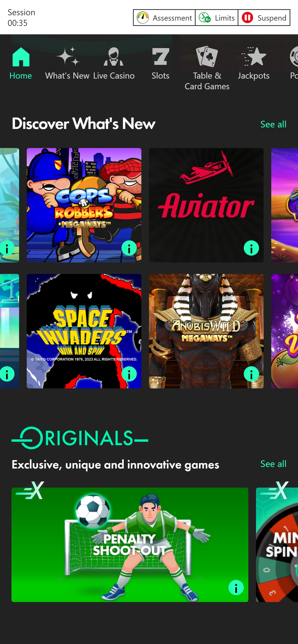Viewport: 298px width, 644px height.
Task: Select the Slots seven icon
Action: coord(160,57)
